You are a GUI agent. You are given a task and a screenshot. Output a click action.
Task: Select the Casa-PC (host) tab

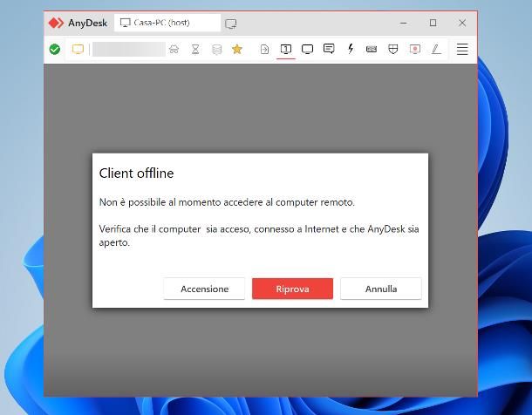click(167, 23)
